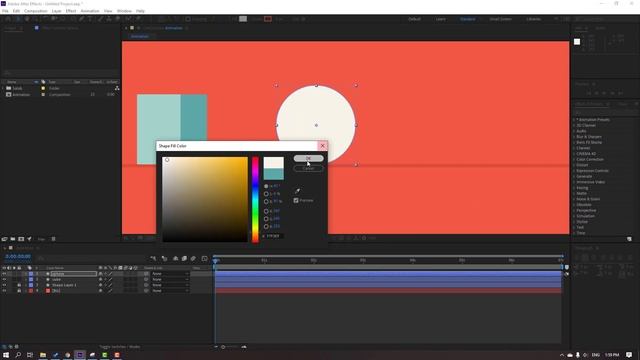Image resolution: width=640 pixels, height=360 pixels.
Task: Click the current time display 0;00;00;00
Action: (x=18, y=256)
